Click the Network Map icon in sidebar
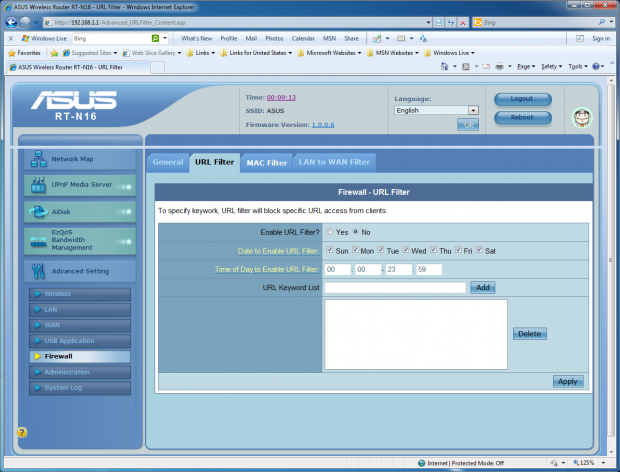620x472 pixels. point(39,159)
